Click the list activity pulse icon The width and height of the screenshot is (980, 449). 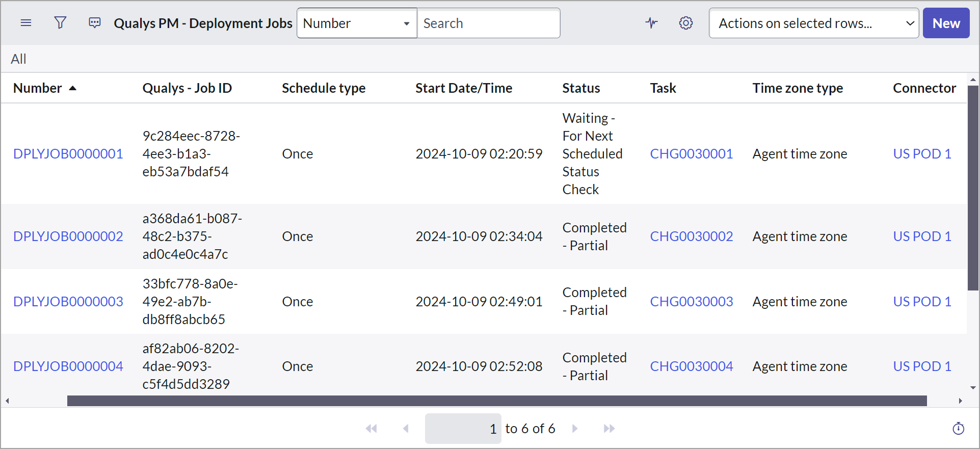pos(651,23)
